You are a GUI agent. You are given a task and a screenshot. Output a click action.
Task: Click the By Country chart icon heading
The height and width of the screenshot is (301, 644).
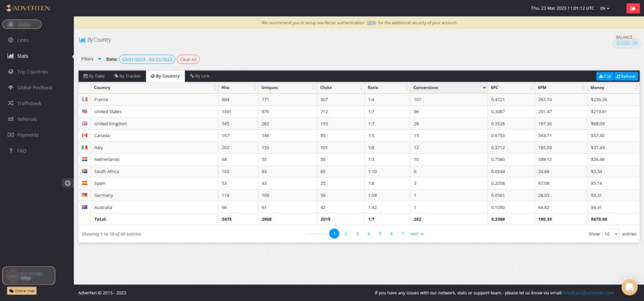(x=82, y=40)
